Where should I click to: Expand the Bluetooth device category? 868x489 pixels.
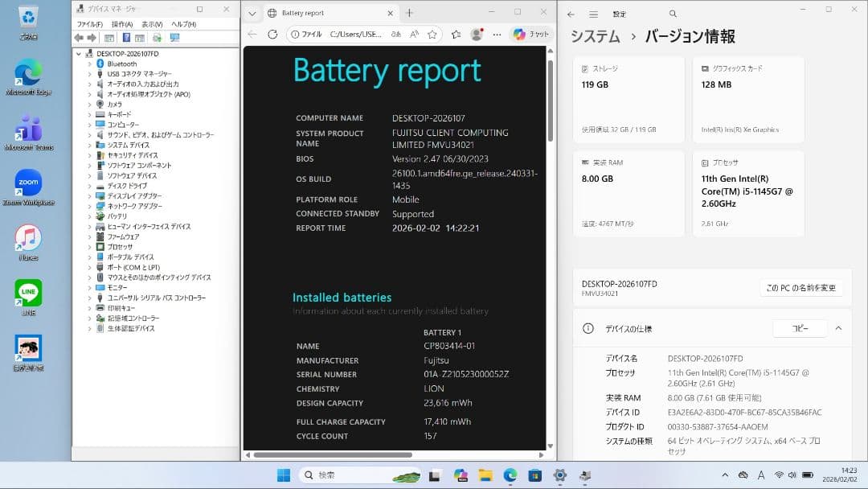pos(88,64)
